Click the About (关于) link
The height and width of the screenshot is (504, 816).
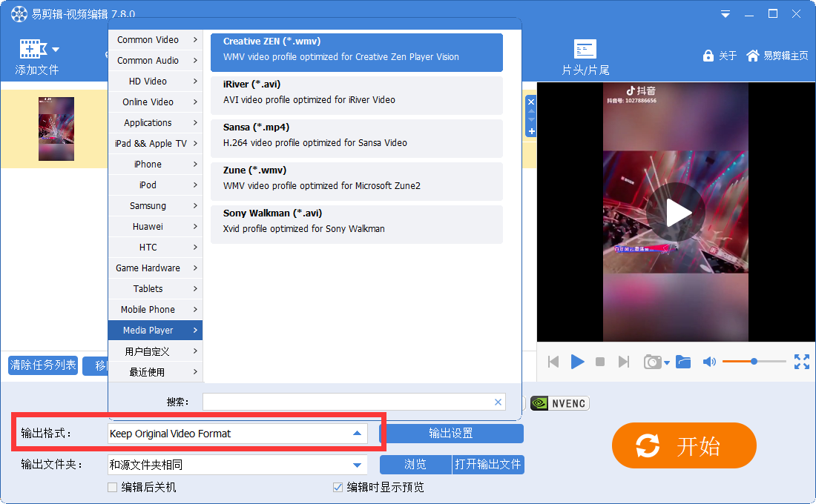coord(728,56)
